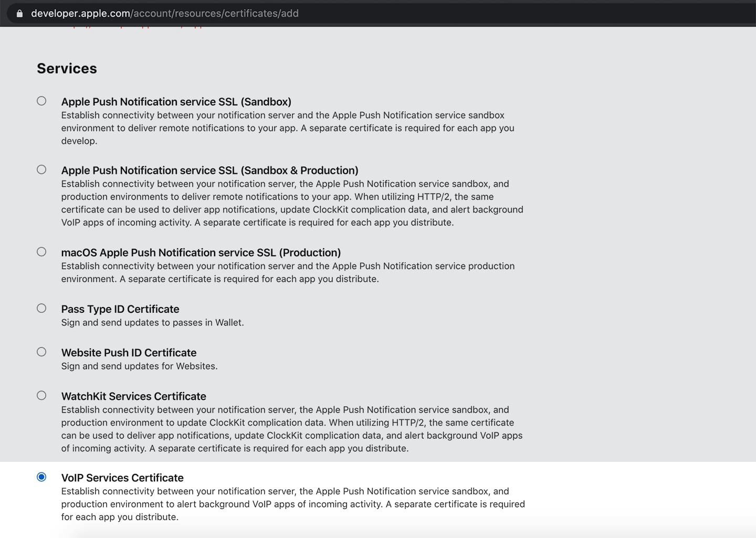The height and width of the screenshot is (538, 756).
Task: Click the "Website Push ID Certificate" title
Action: pos(129,353)
